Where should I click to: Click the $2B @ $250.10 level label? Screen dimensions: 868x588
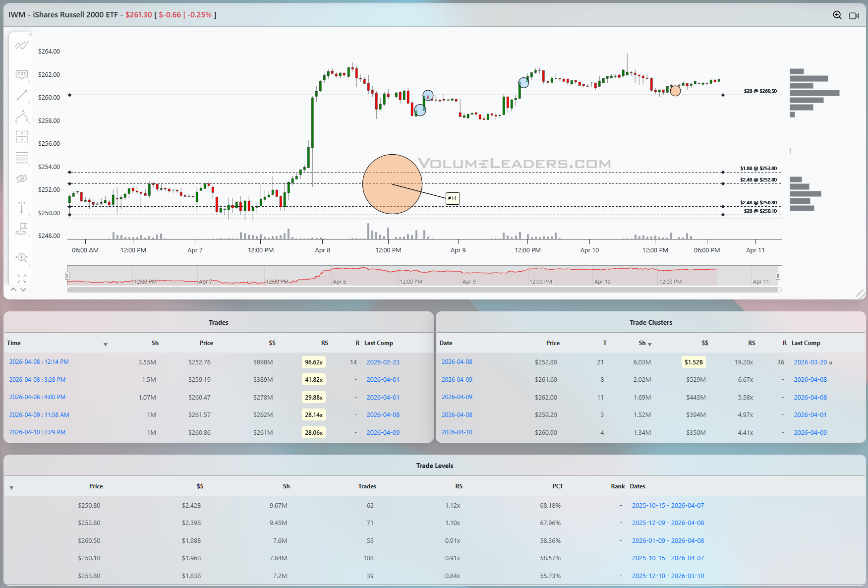coord(760,211)
